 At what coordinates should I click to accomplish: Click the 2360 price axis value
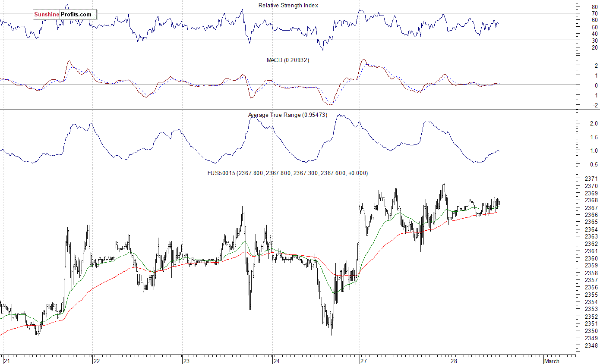591,258
